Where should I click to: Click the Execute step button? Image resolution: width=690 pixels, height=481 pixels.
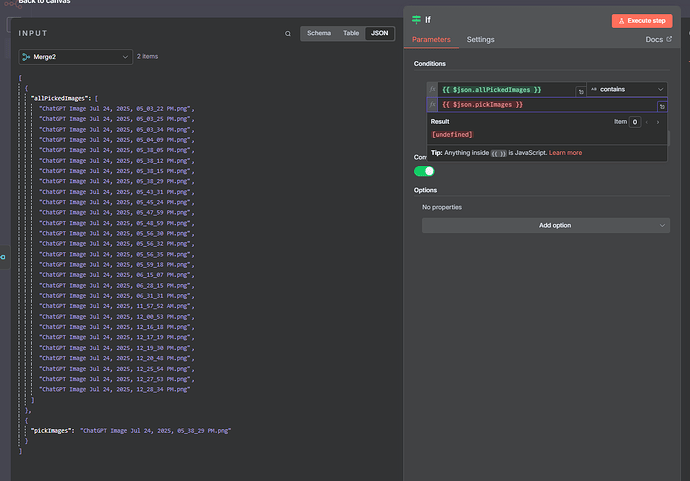[642, 21]
